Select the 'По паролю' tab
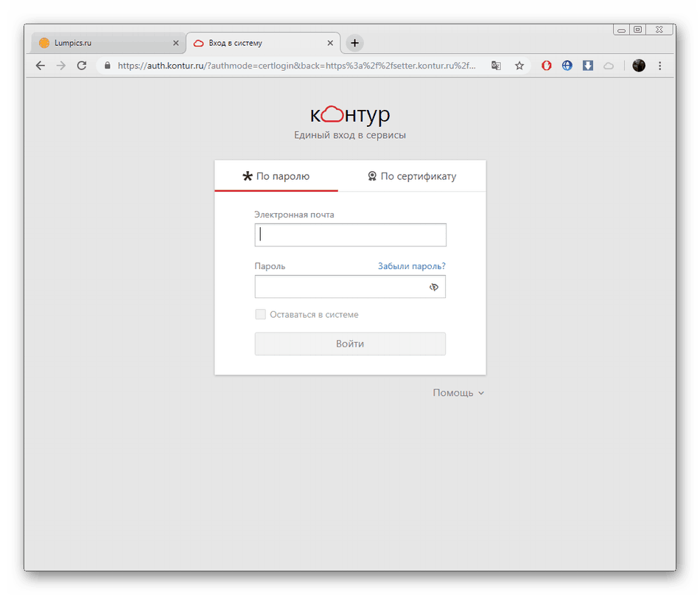Image resolution: width=700 pixels, height=595 pixels. [276, 176]
